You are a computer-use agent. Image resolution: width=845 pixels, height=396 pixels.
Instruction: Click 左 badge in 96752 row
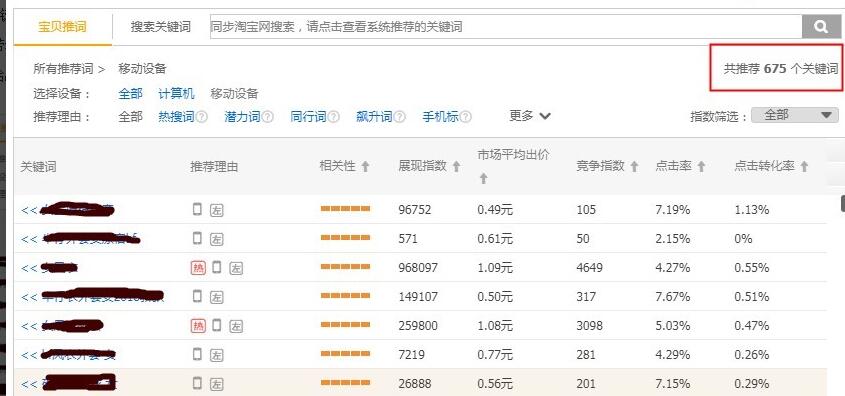(x=216, y=210)
